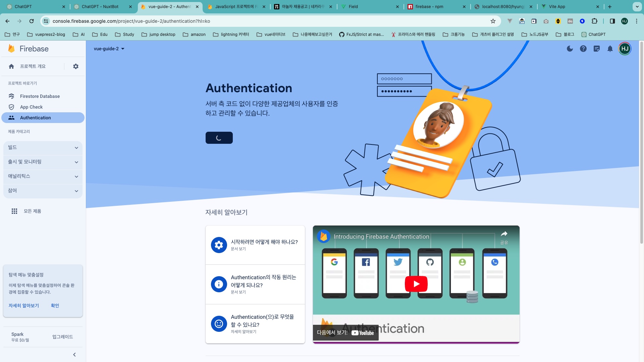Select Authentication sidebar item
The height and width of the screenshot is (362, 644).
pos(43,118)
